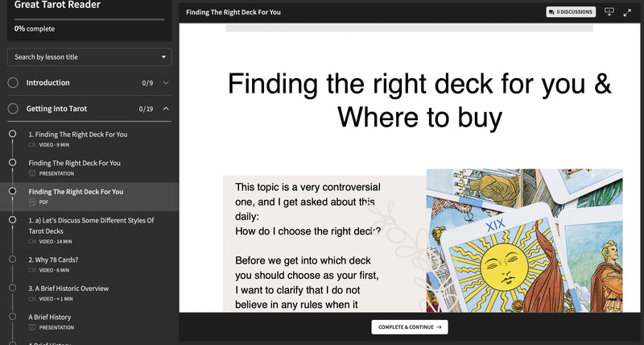
Task: Click presentation icon under A Brief History
Action: point(32,328)
